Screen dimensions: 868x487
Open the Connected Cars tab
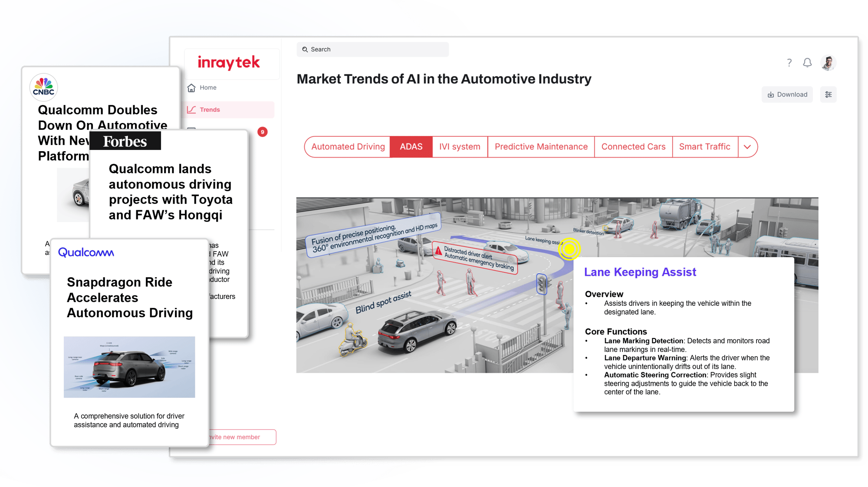pyautogui.click(x=633, y=147)
